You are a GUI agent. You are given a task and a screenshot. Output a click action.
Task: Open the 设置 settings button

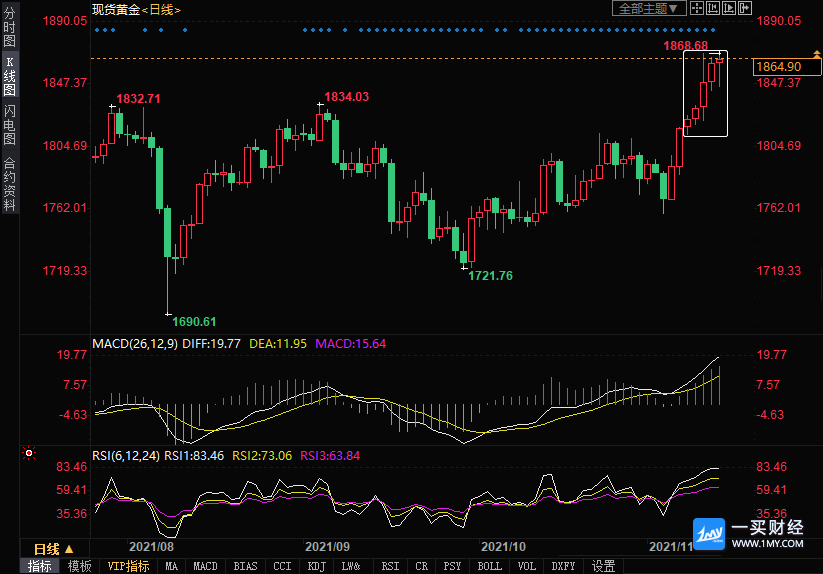point(603,566)
